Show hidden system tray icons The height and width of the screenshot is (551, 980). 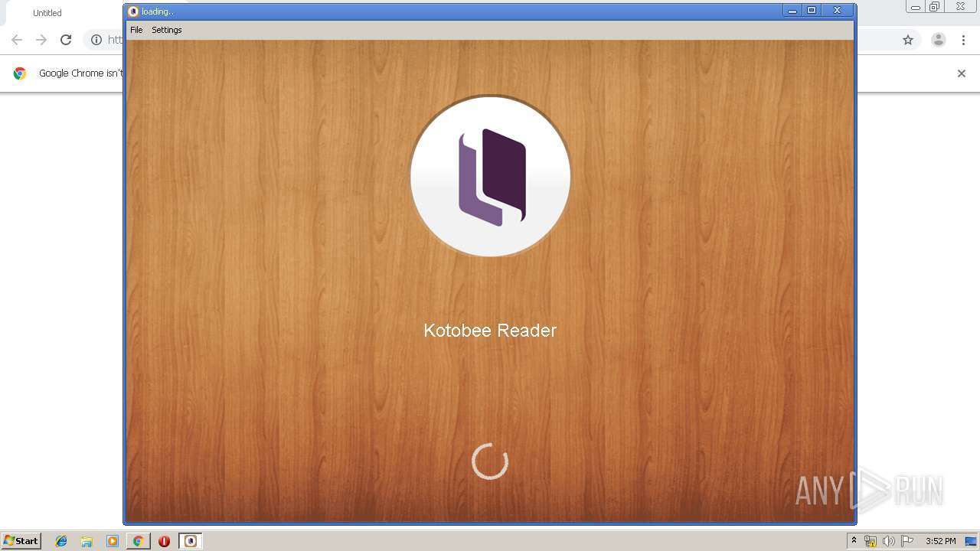point(854,541)
